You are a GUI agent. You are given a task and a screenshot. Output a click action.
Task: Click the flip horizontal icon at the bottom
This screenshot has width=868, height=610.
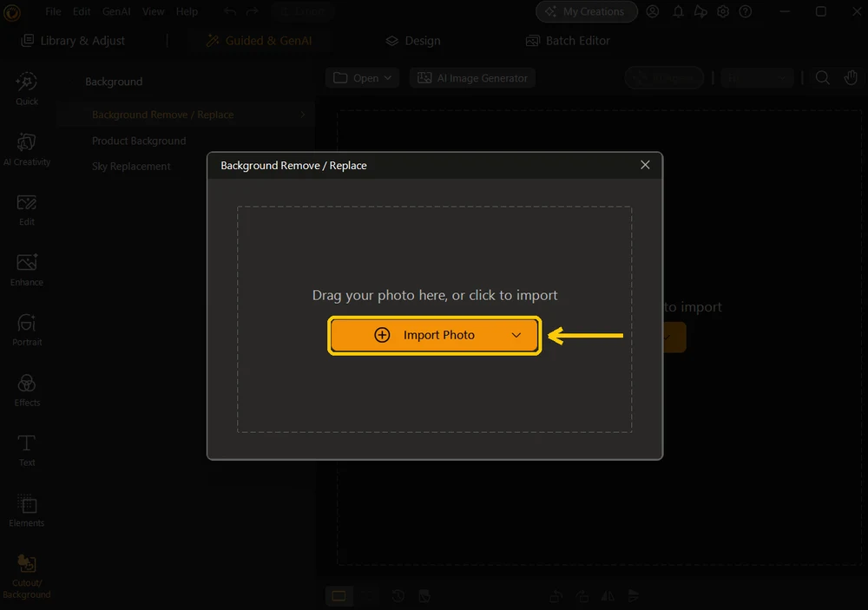tap(608, 596)
